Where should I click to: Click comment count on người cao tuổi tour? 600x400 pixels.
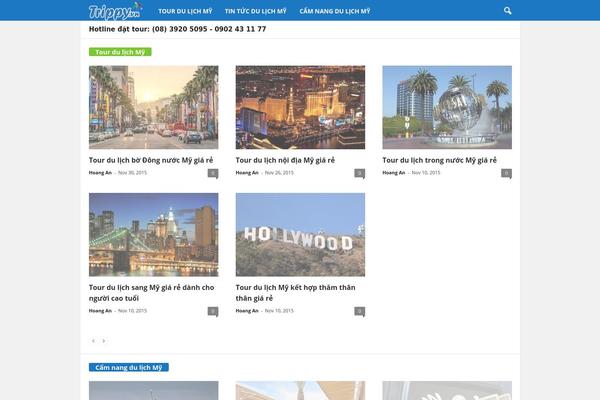(213, 311)
